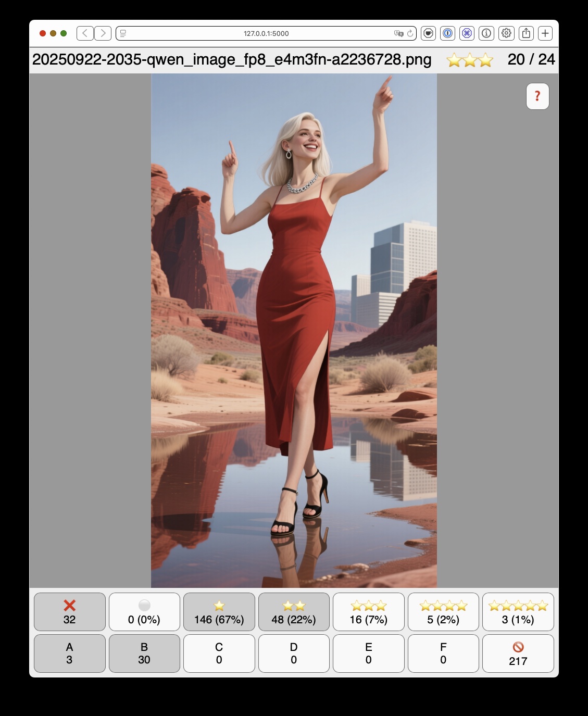Select the five-star rating button (3)
Viewport: 588px width, 716px height.
518,611
